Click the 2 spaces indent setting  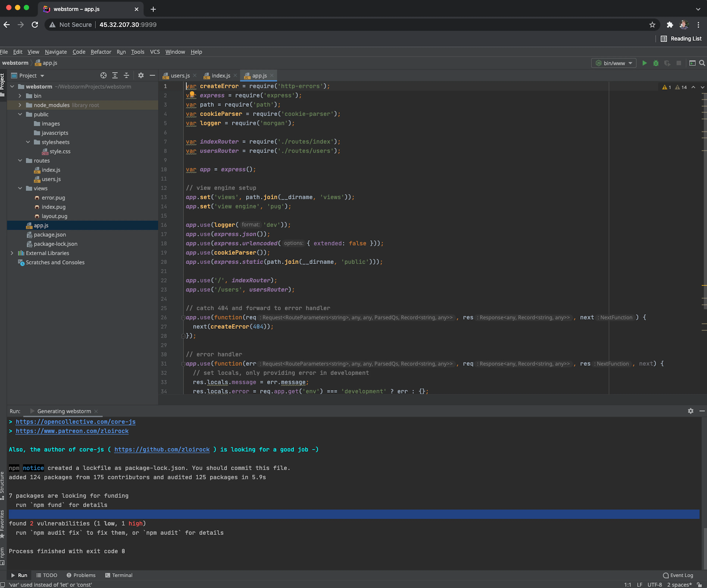(679, 585)
